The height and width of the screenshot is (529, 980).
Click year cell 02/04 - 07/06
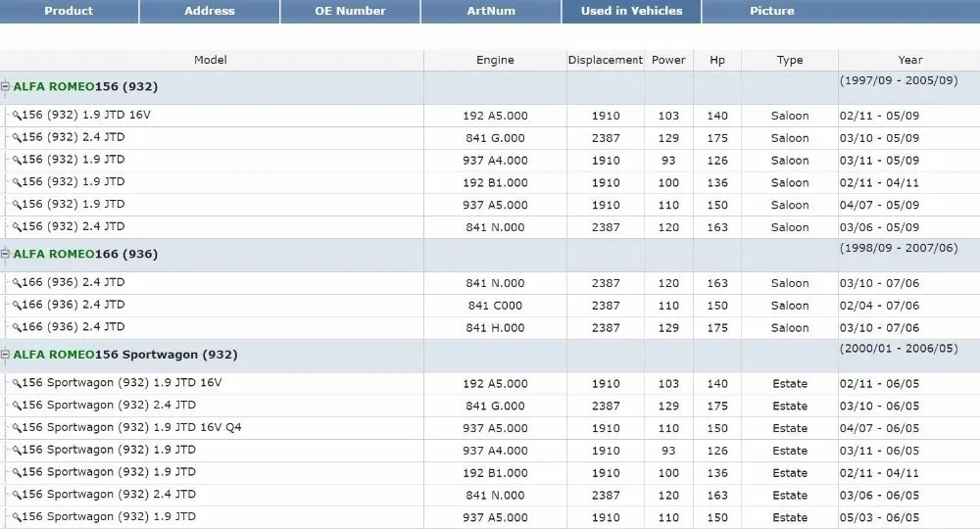[x=879, y=306]
